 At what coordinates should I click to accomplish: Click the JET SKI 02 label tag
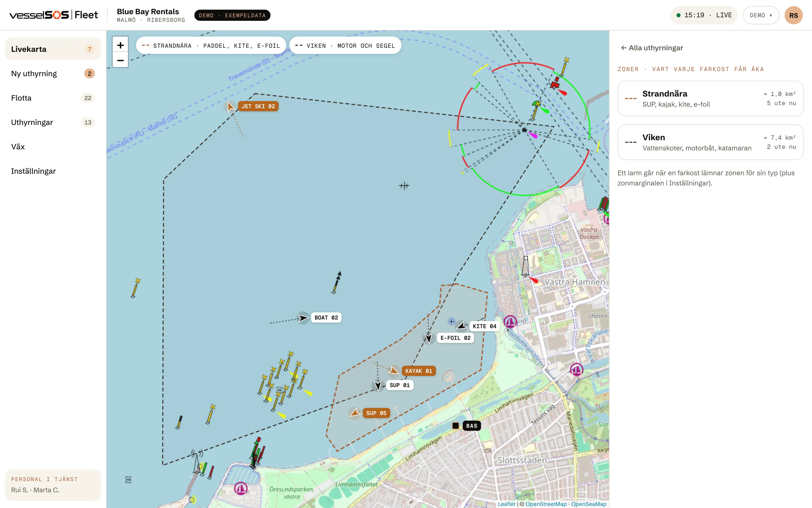[x=258, y=106]
